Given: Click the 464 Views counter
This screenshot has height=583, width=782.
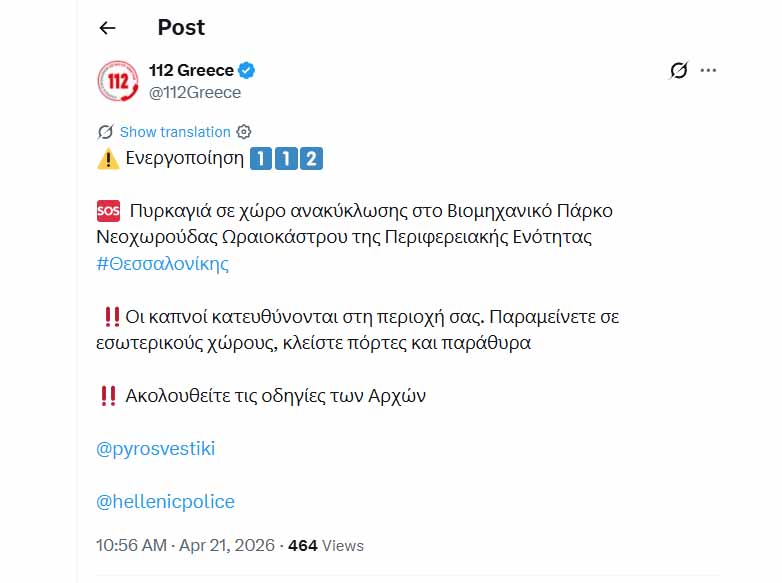Looking at the screenshot, I should tap(326, 546).
